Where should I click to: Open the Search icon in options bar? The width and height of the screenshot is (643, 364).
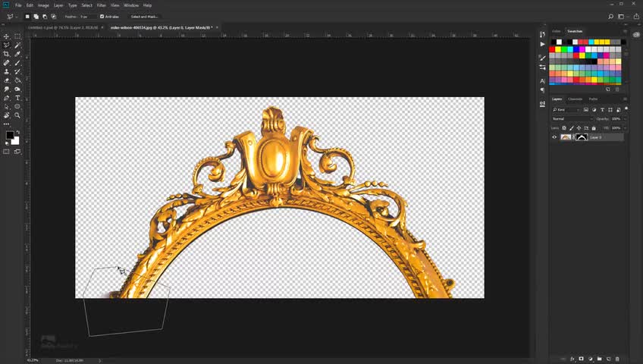pyautogui.click(x=610, y=17)
